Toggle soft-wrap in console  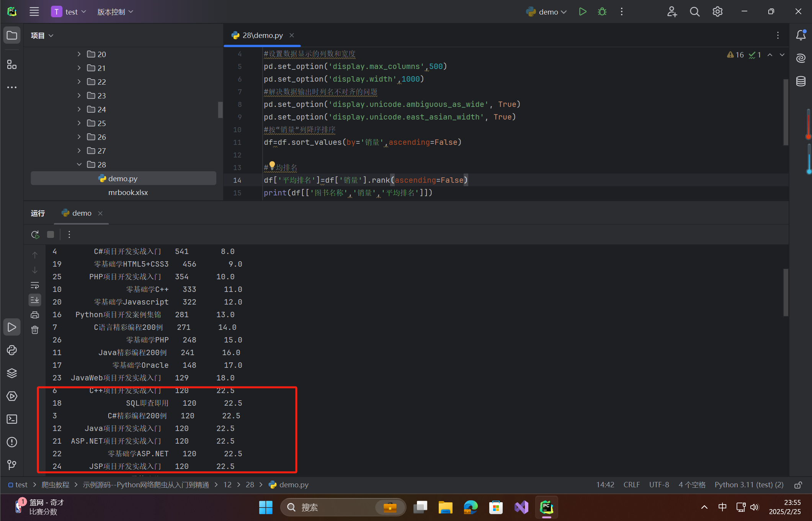tap(35, 285)
